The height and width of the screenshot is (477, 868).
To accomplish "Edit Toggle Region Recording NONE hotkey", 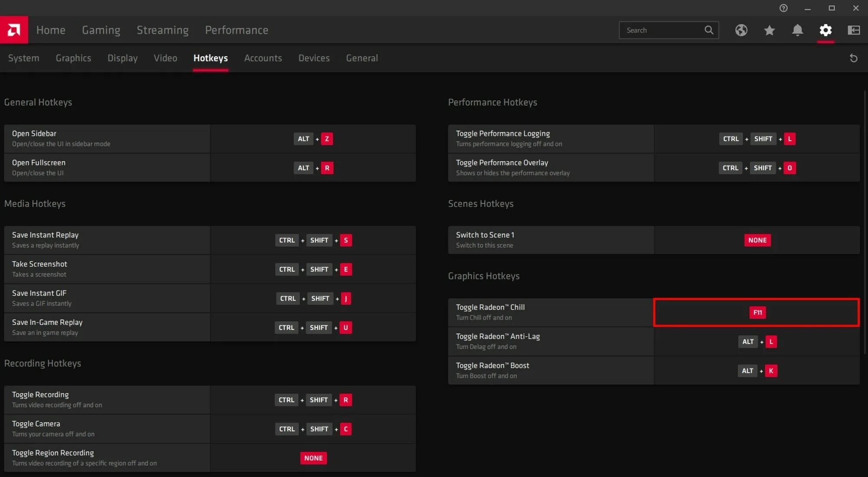I will pyautogui.click(x=313, y=458).
